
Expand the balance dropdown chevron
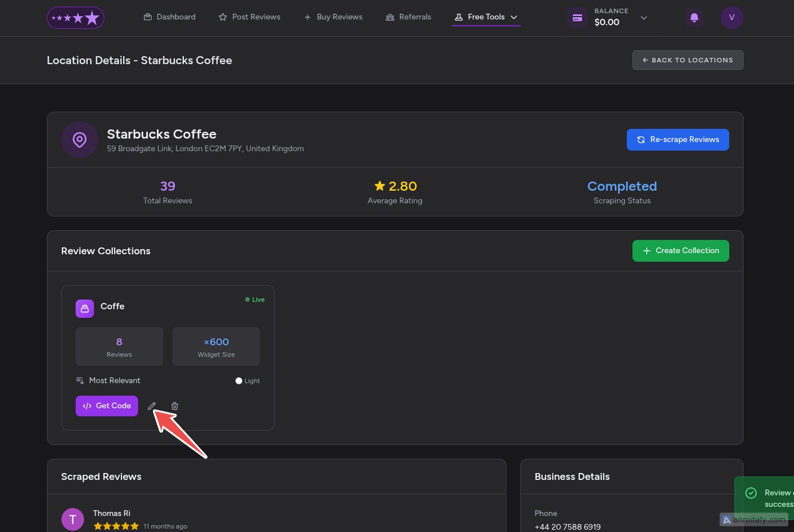click(644, 18)
